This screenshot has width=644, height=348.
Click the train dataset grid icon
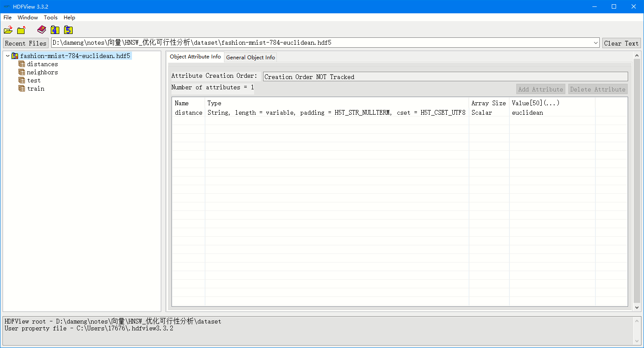pos(22,89)
